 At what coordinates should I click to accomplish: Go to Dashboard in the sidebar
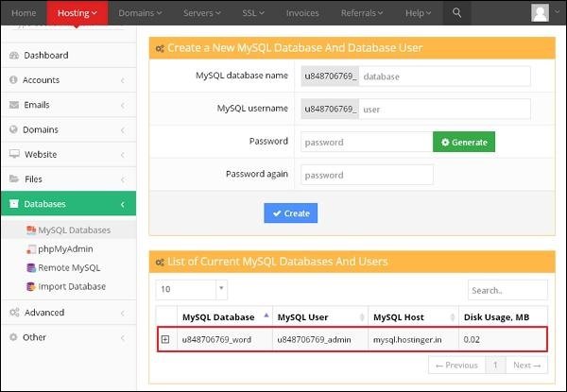tap(45, 56)
